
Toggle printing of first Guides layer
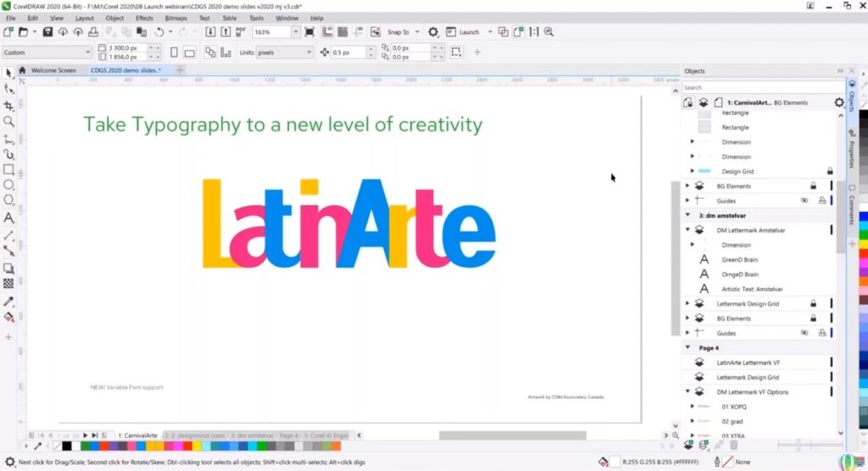click(822, 201)
